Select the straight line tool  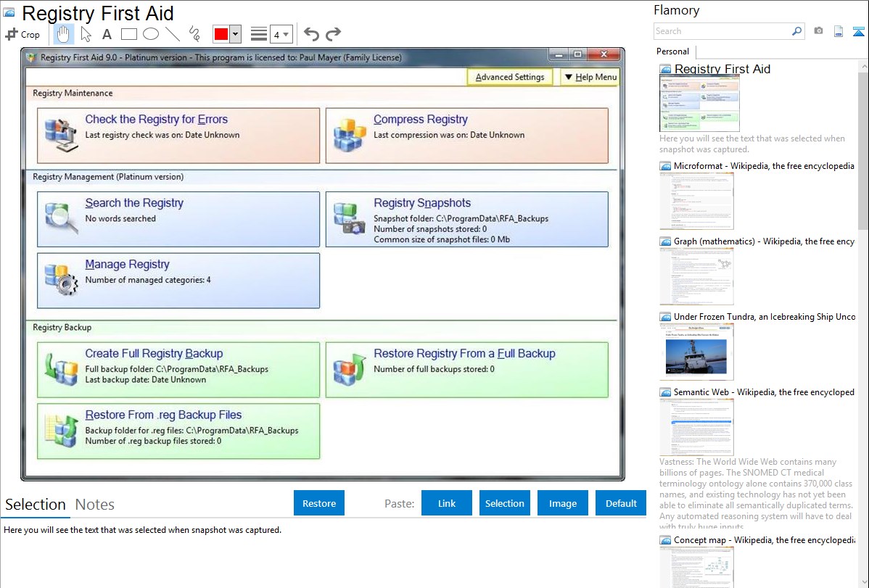(x=173, y=34)
